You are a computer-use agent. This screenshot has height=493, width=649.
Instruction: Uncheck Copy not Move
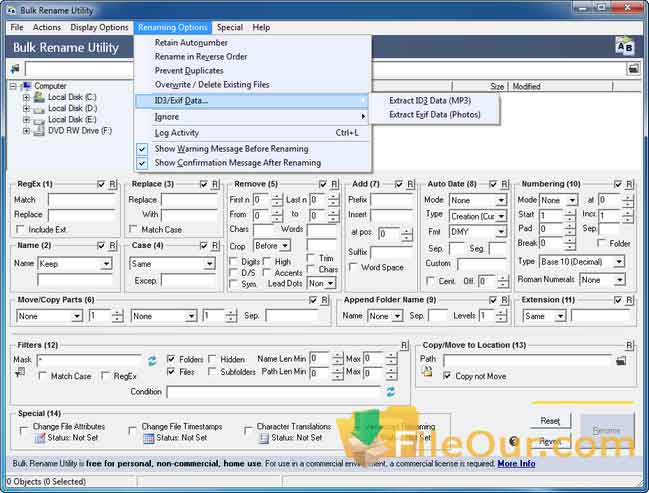tap(447, 376)
